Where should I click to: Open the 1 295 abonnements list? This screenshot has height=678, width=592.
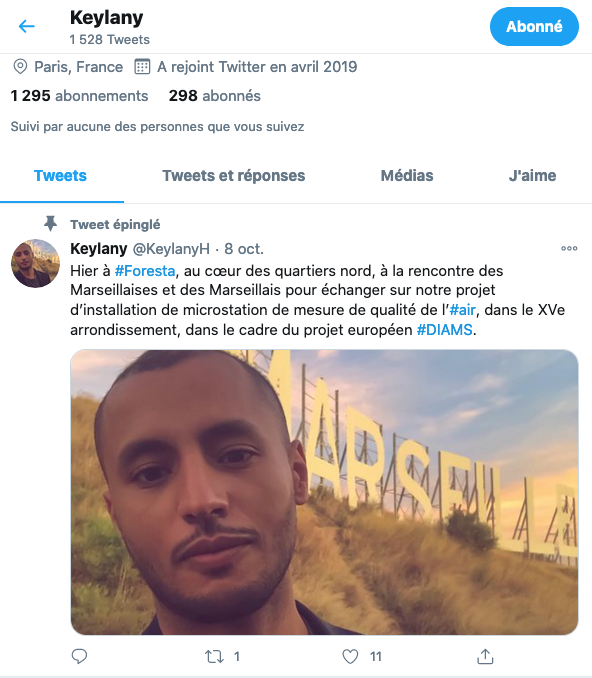click(x=80, y=96)
